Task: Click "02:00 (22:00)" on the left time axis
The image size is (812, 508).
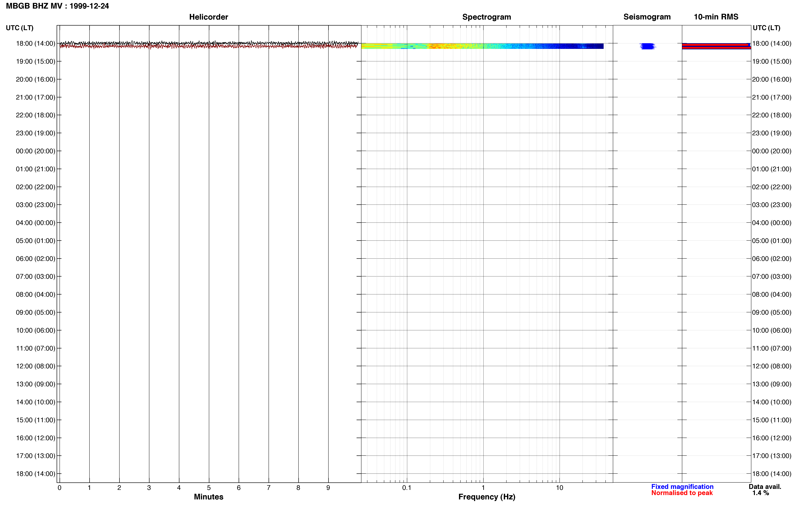Action: click(x=36, y=187)
